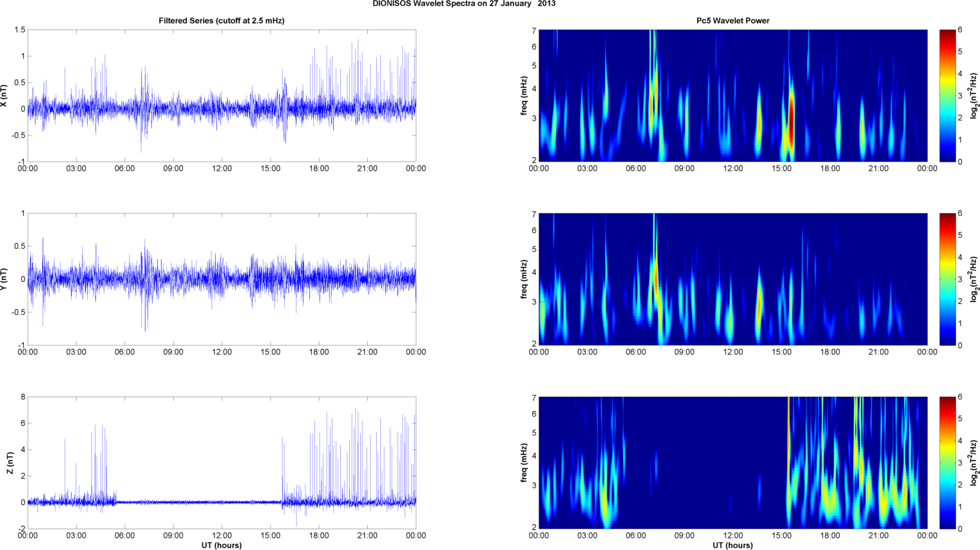Click the "Y (nT)" y-axis label
The image size is (980, 550).
[4, 280]
